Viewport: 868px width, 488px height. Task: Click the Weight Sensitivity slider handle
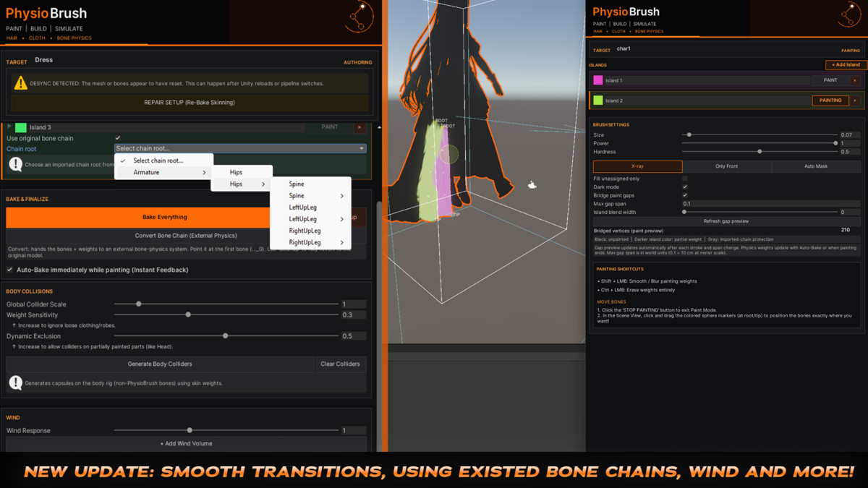coord(188,314)
